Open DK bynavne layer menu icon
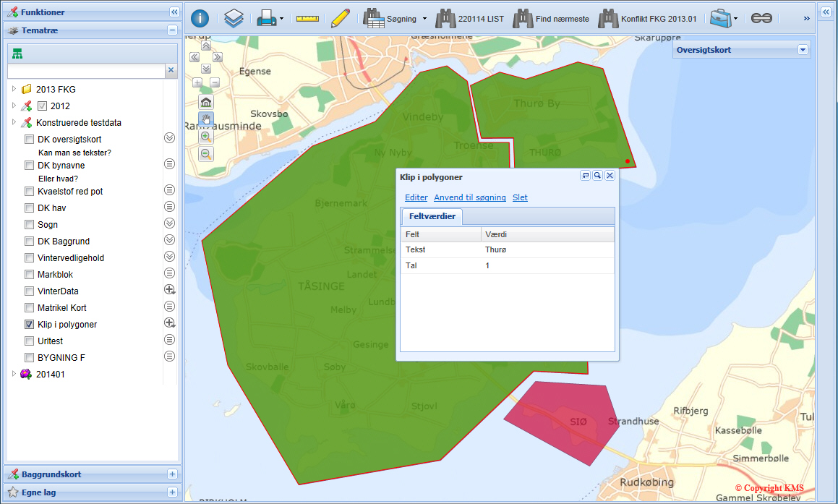 (x=169, y=164)
